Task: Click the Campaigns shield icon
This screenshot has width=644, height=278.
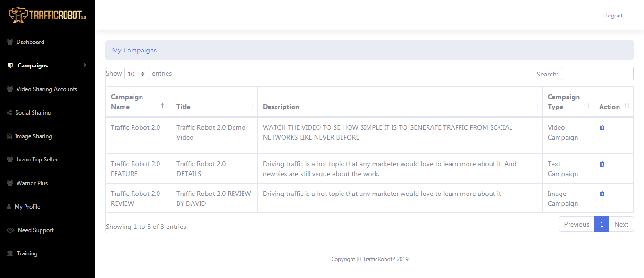Action: [x=10, y=66]
